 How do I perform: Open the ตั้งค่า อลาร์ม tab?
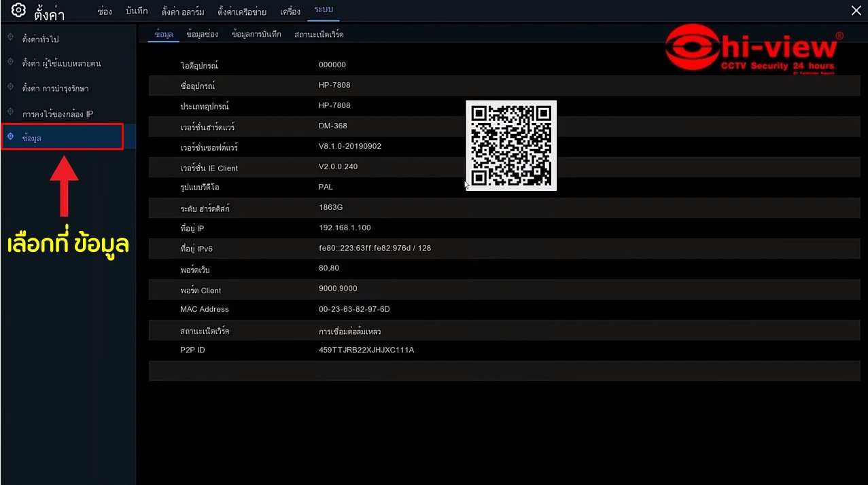tap(182, 12)
